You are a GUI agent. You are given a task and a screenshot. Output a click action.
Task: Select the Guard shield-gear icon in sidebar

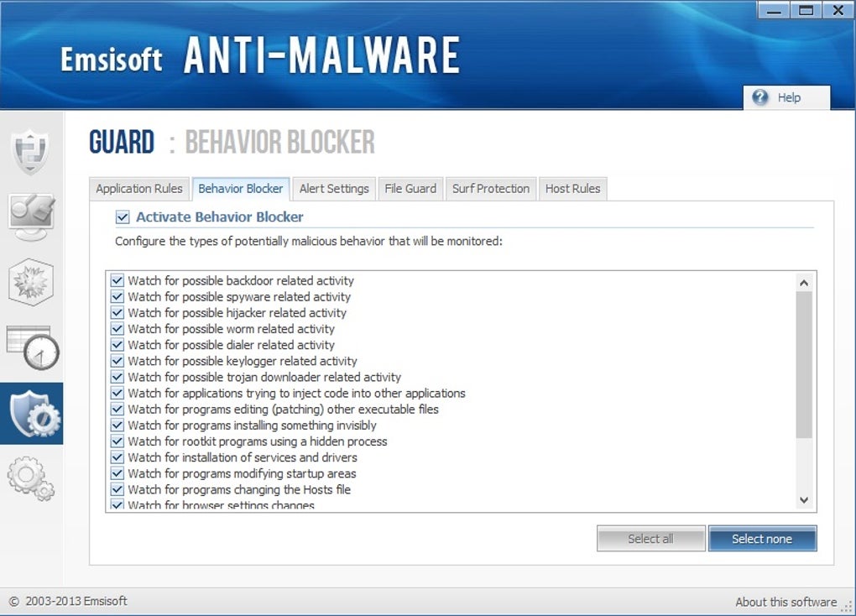tap(32, 414)
